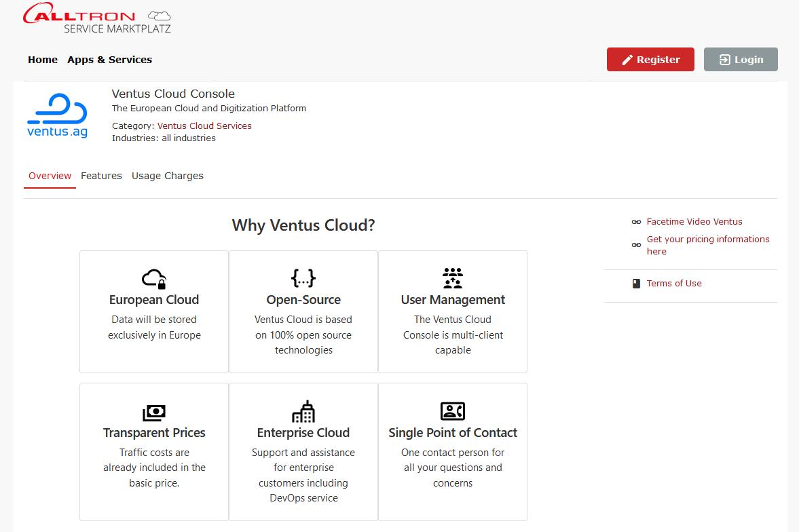Click link icon beside pricing informations

636,245
